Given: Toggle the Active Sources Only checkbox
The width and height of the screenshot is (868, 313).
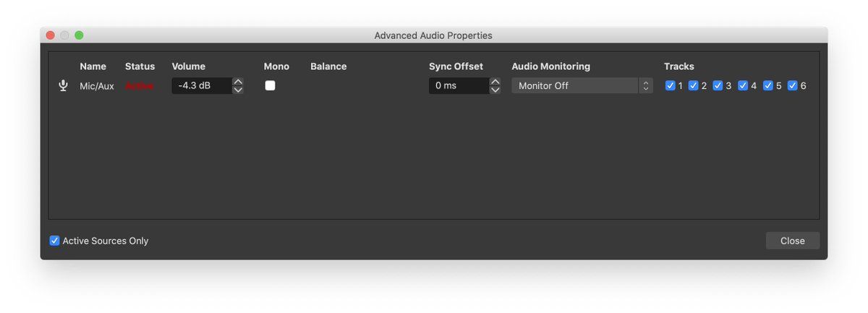Looking at the screenshot, I should pyautogui.click(x=54, y=241).
